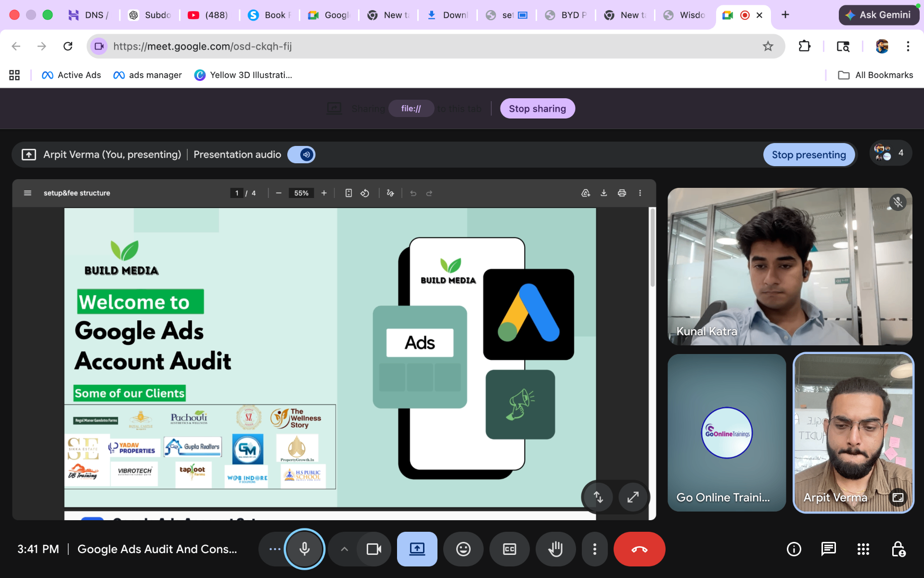The height and width of the screenshot is (578, 924).
Task: Reload the current page
Action: 68,46
